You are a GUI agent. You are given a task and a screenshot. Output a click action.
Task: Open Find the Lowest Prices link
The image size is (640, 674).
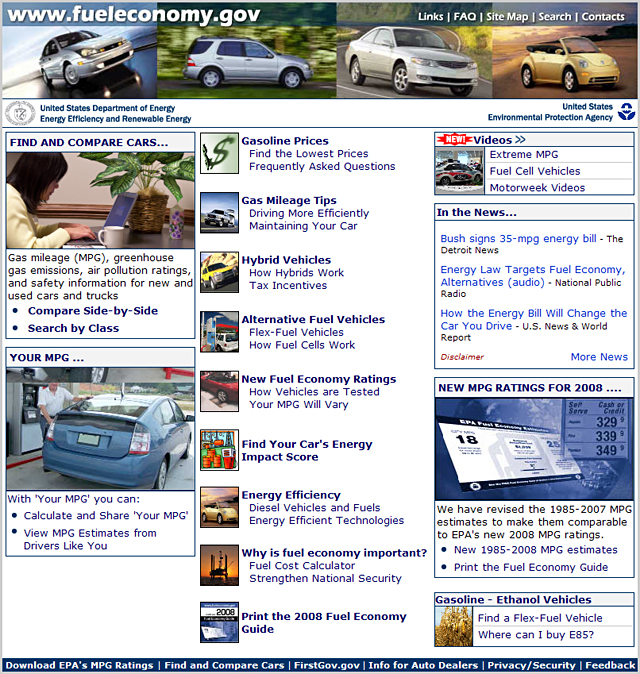point(309,153)
